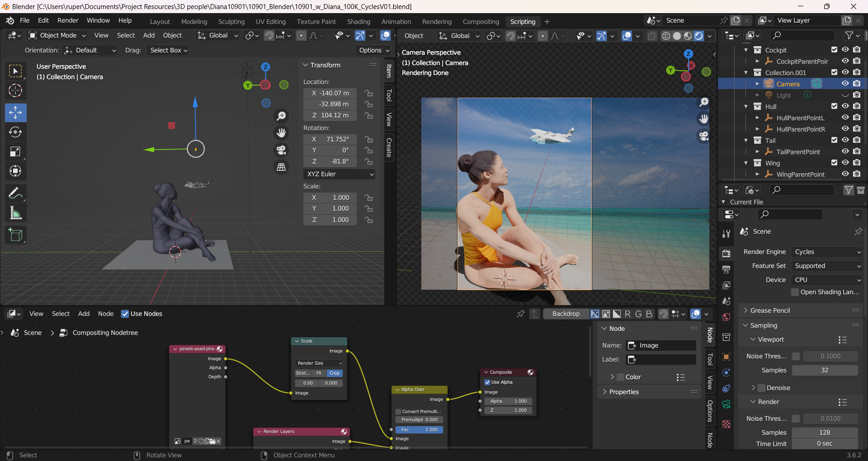Enable Open Shading Language checkbox

(795, 292)
